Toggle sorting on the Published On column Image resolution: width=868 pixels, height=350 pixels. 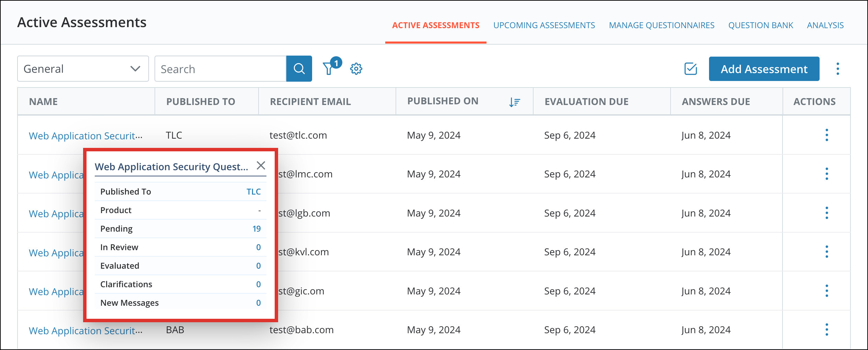tap(443, 101)
